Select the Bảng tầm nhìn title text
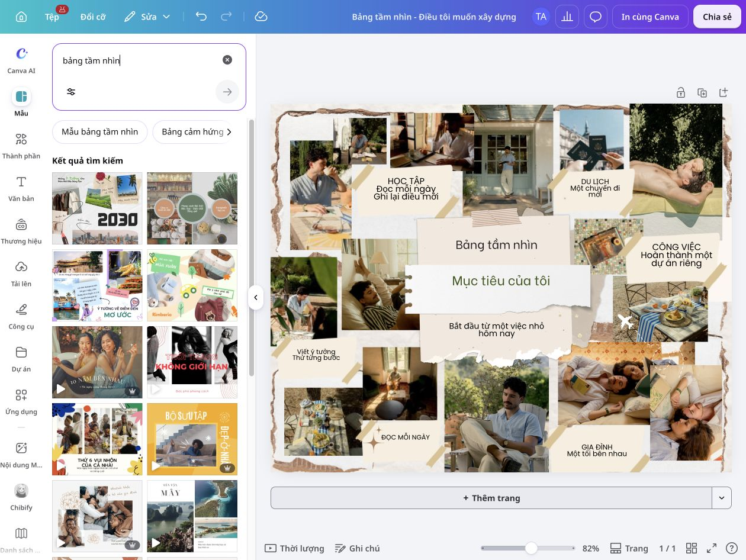The height and width of the screenshot is (560, 746). point(496,245)
